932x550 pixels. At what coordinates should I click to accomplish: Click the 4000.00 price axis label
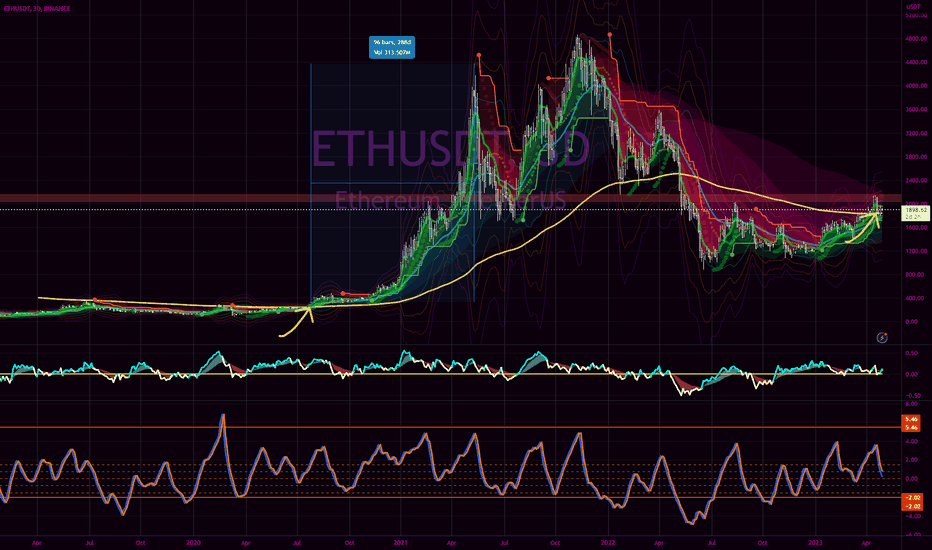point(915,86)
